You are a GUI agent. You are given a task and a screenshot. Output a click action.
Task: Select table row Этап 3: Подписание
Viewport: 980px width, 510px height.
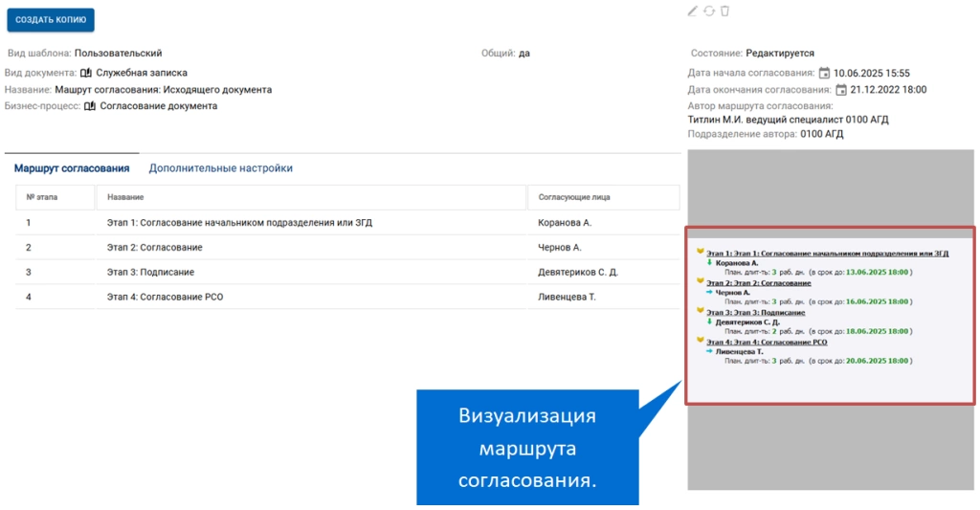tap(150, 273)
